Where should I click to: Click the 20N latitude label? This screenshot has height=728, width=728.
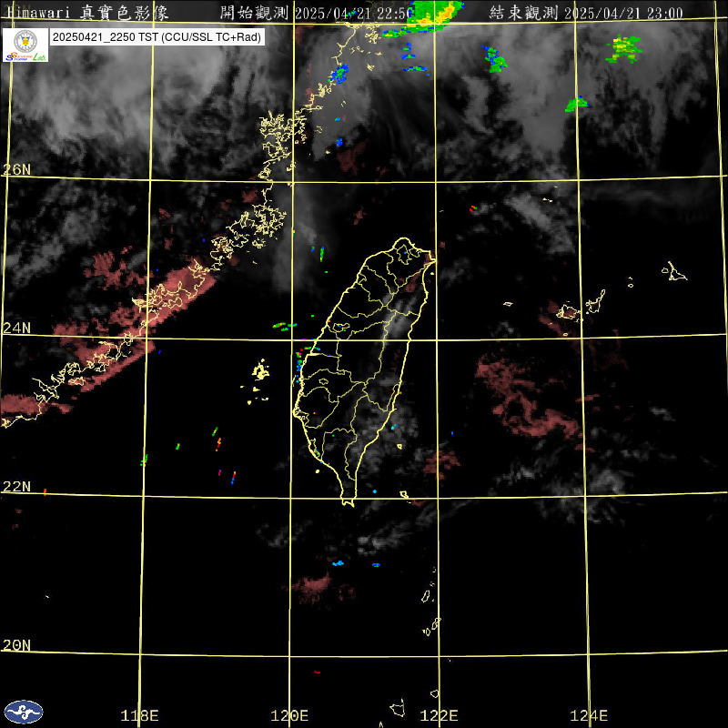16,645
